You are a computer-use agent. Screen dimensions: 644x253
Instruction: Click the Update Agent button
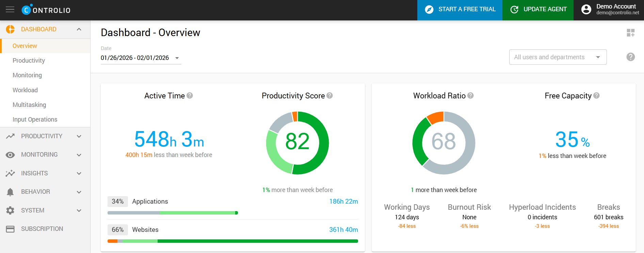point(538,10)
